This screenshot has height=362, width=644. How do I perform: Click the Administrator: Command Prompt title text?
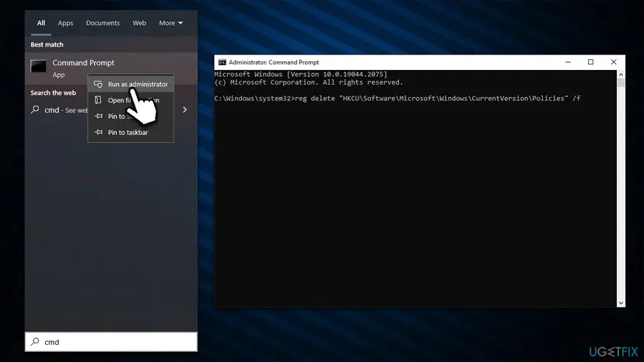[x=274, y=62]
